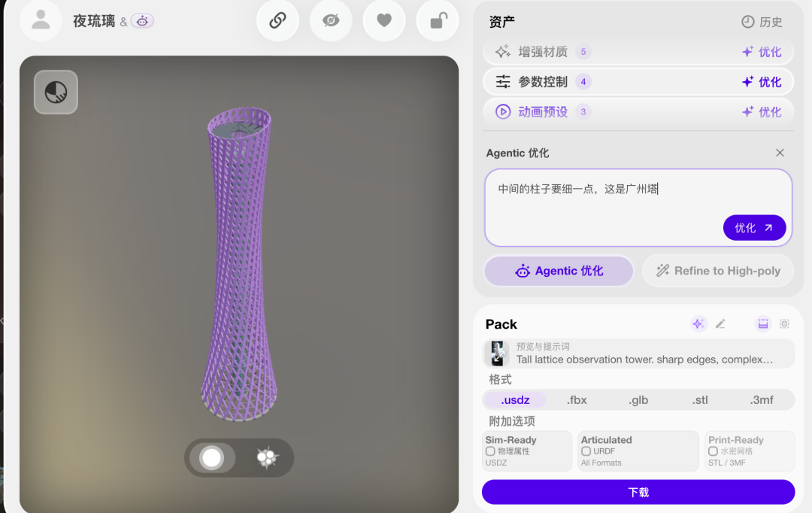Close the Agentic 优化 panel
This screenshot has width=812, height=513.
pos(780,153)
